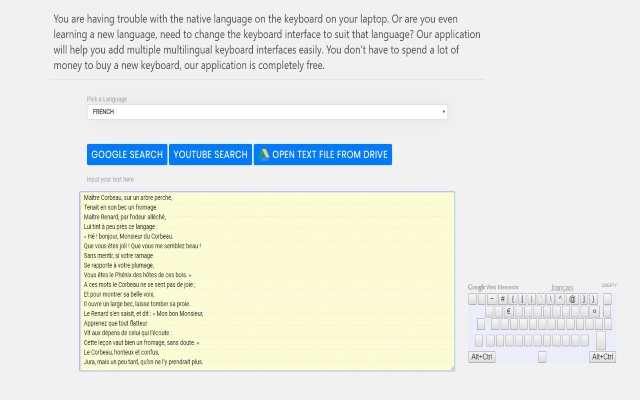Click the Google Drive icon
The image size is (640, 400).
click(x=264, y=154)
